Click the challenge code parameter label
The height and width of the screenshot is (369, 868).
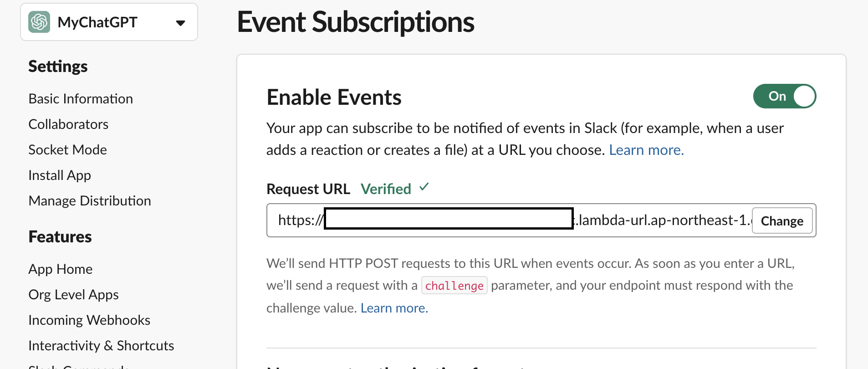coord(454,286)
